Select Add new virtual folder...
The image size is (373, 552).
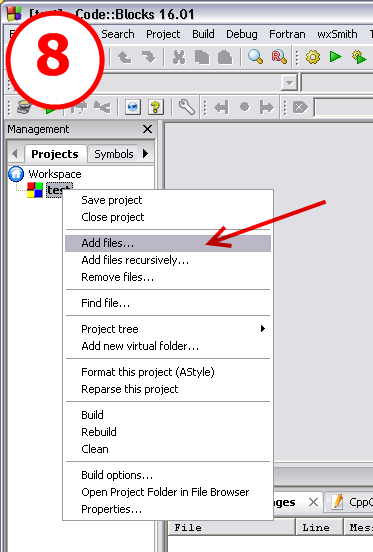pyautogui.click(x=168, y=346)
